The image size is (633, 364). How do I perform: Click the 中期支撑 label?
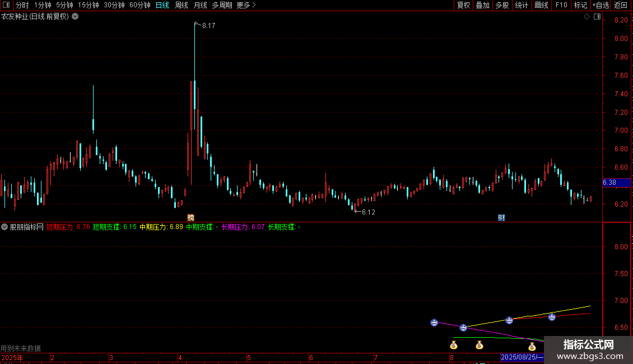point(202,227)
